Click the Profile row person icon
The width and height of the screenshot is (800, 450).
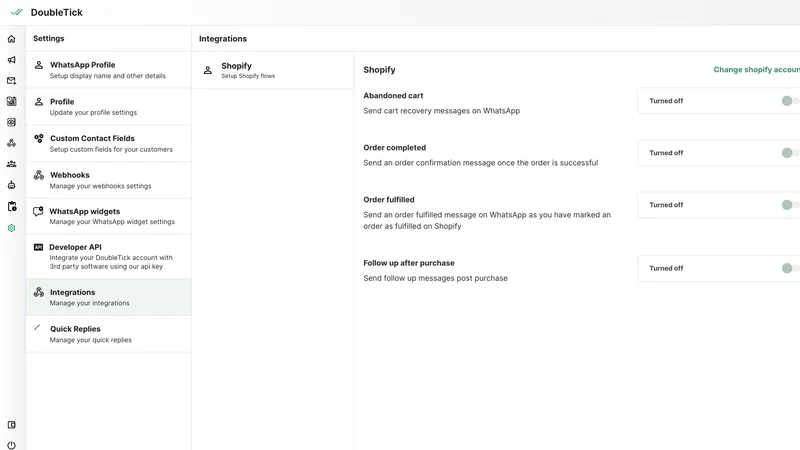tap(39, 102)
